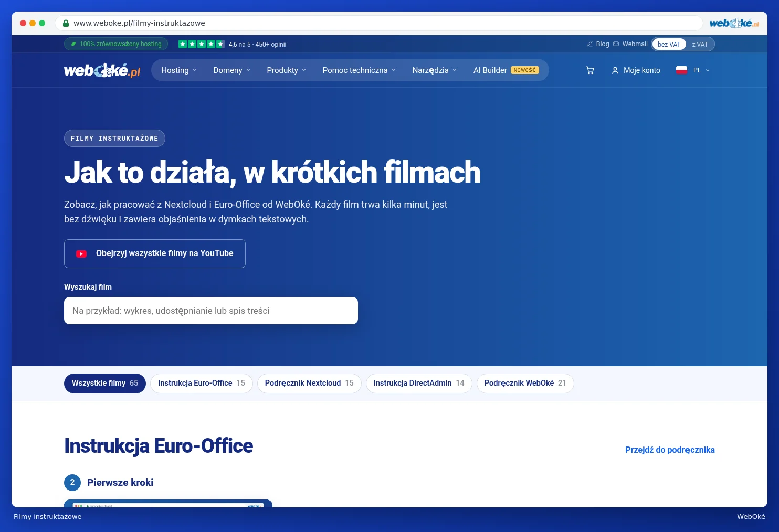Screen dimensions: 779x532
Task: Click 'Obejrzyj wszystkie filmy na YouTube' button
Action: 155,254
